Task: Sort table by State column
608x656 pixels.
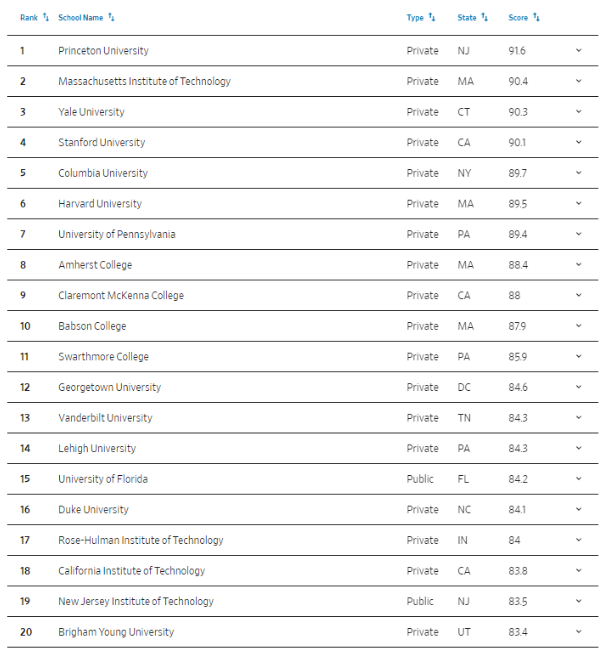Action: (x=473, y=17)
